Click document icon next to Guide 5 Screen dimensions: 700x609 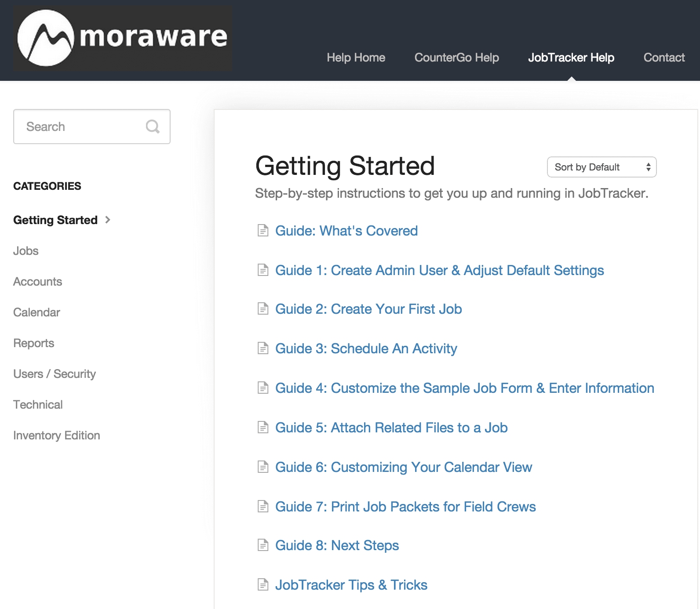(x=263, y=428)
